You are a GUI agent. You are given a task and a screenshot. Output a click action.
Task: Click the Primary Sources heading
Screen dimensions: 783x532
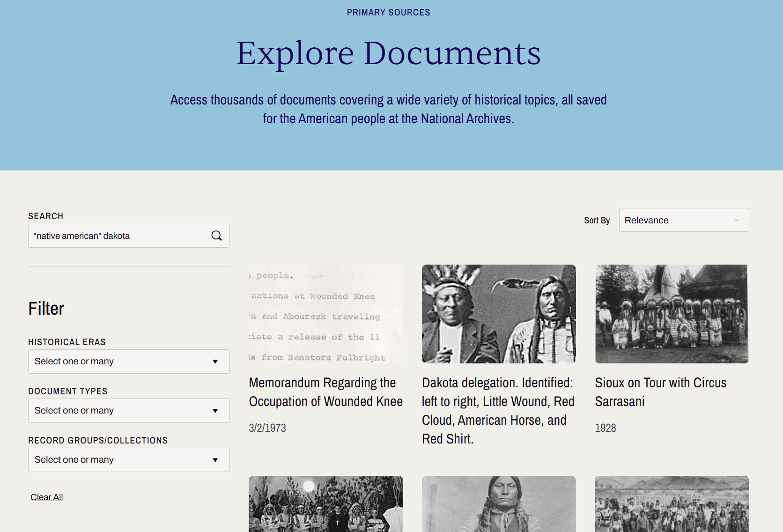388,12
